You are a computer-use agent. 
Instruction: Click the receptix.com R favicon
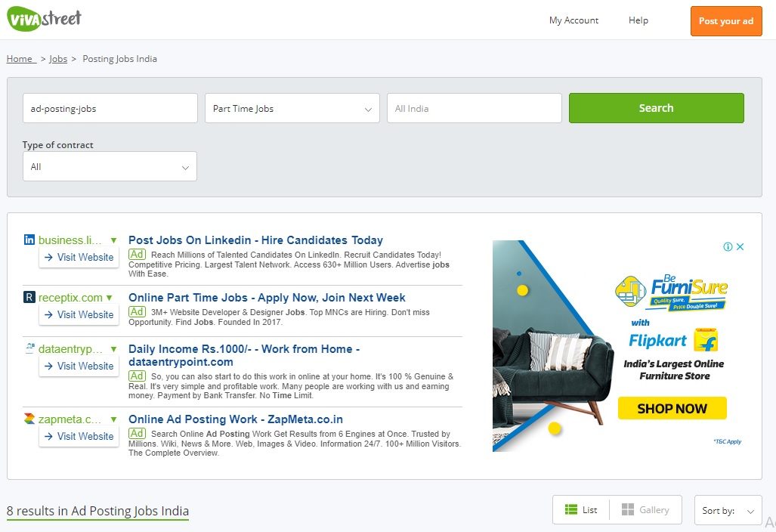click(29, 298)
